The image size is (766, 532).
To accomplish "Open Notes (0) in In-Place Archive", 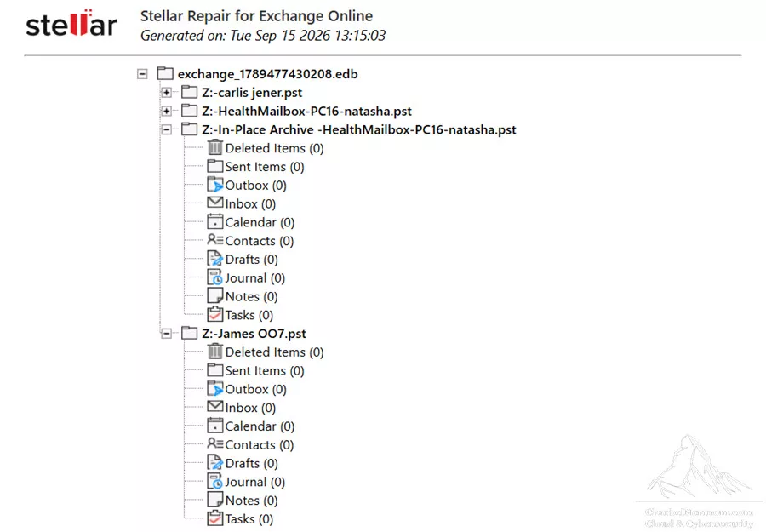I will pyautogui.click(x=252, y=297).
